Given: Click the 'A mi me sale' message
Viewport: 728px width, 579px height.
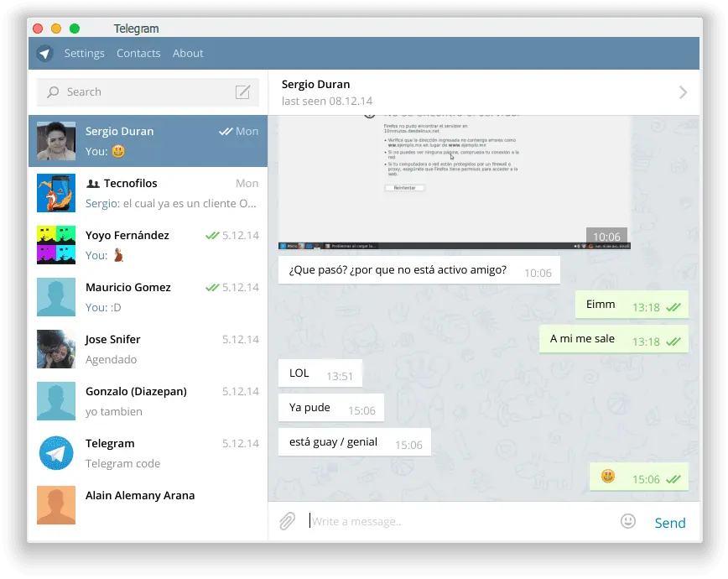Looking at the screenshot, I should click(613, 339).
